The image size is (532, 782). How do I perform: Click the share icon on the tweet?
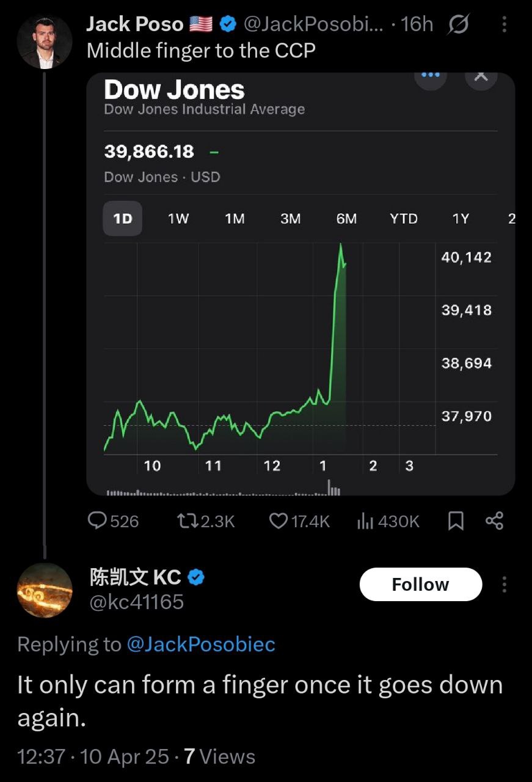coord(494,521)
